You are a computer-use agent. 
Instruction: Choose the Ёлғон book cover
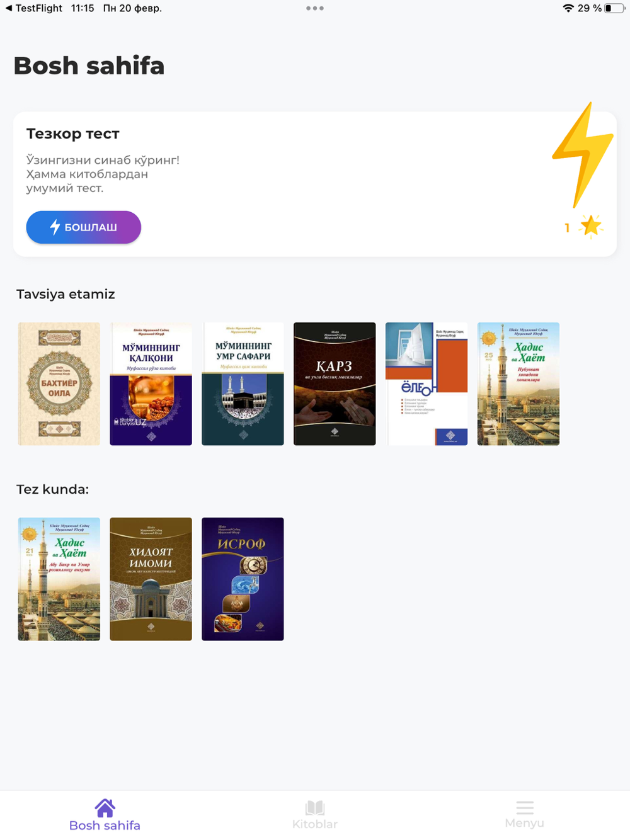[x=427, y=384]
